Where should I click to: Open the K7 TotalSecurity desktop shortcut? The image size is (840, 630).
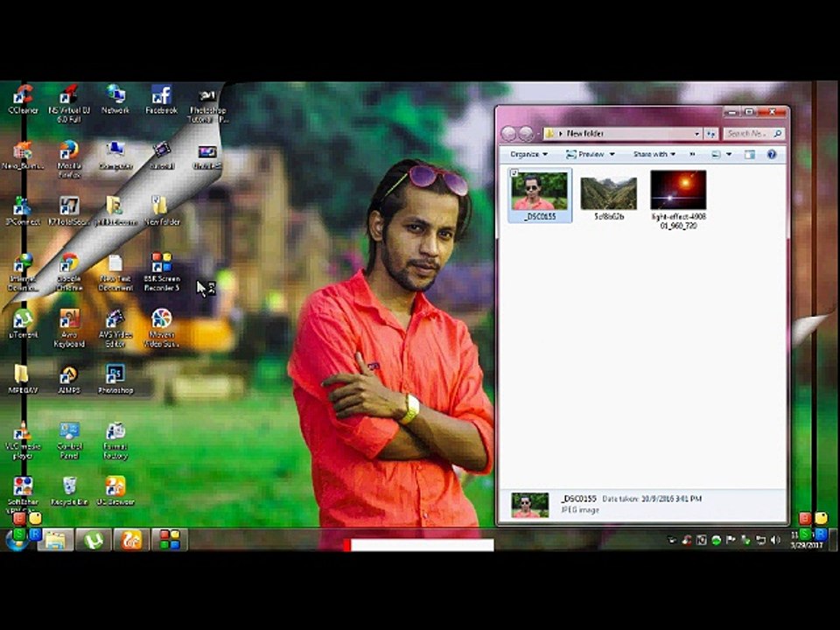[69, 211]
